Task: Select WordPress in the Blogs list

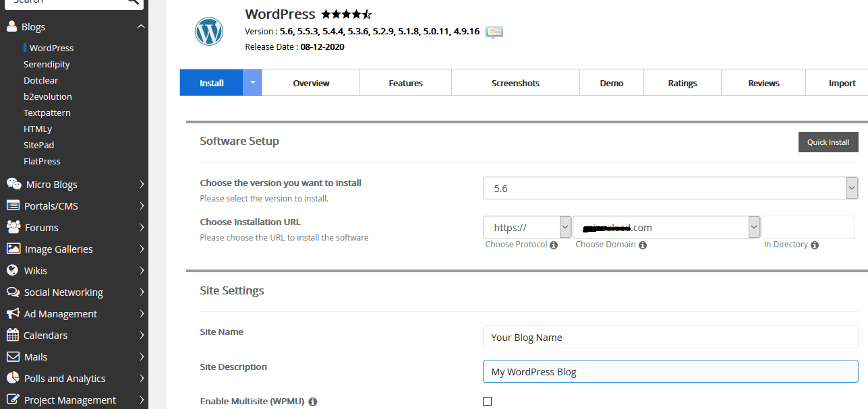Action: pos(51,48)
